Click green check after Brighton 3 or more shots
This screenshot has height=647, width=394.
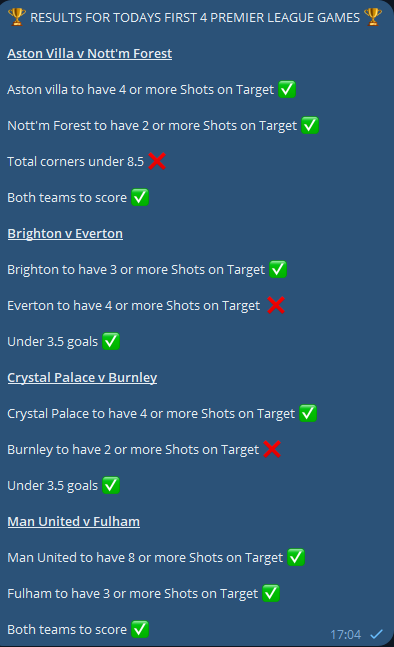(278, 269)
